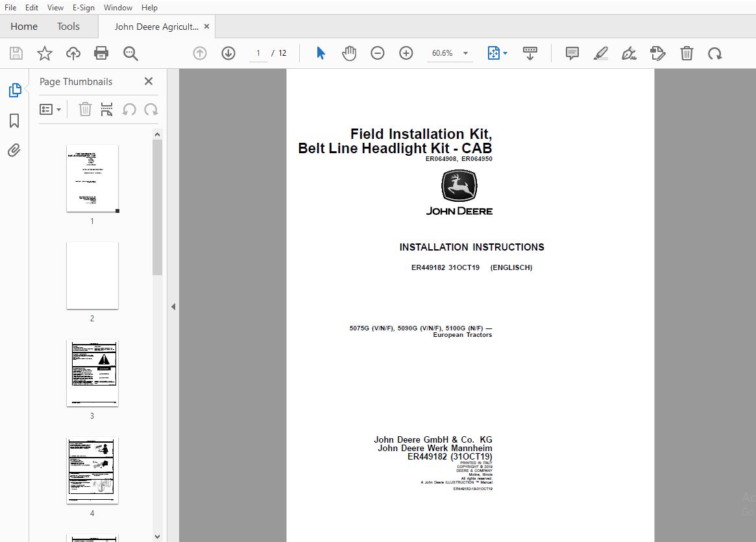Add a sticky note comment

coord(572,53)
